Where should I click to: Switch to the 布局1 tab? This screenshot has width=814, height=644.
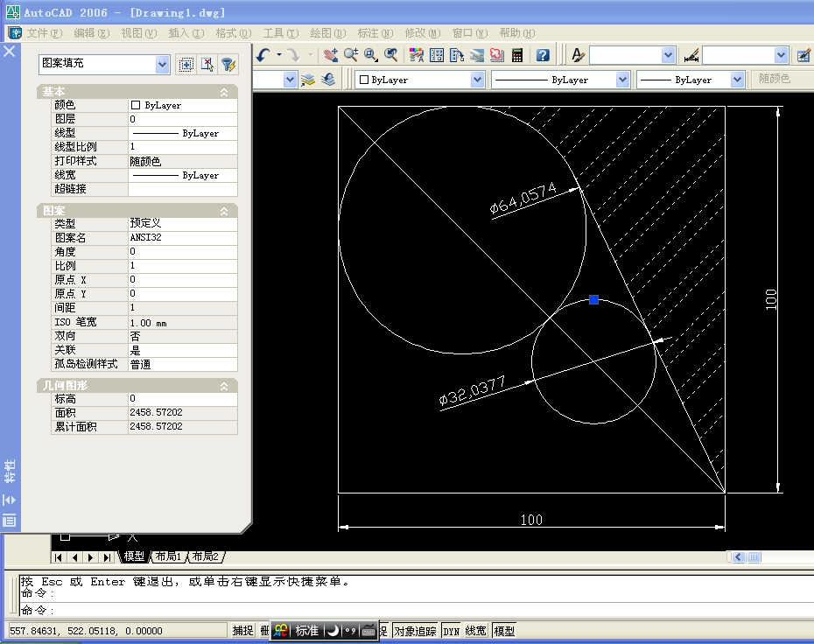(x=168, y=556)
